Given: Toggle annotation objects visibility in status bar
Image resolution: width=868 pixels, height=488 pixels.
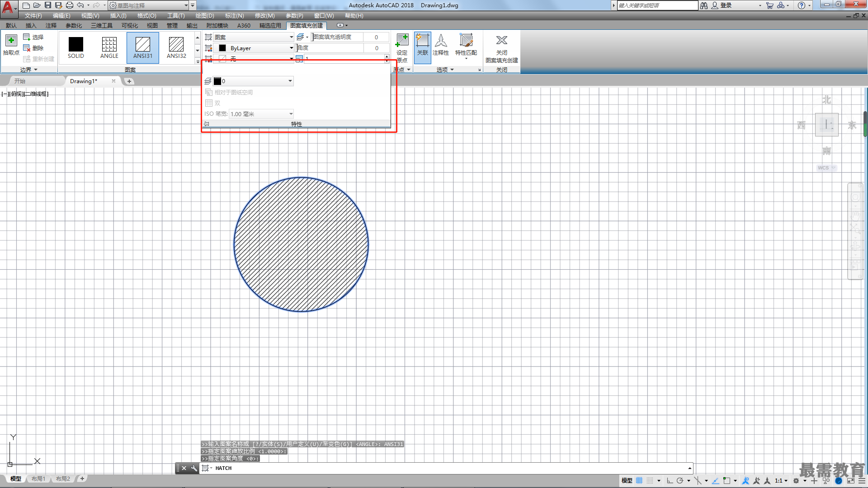Looking at the screenshot, I should point(746,481).
